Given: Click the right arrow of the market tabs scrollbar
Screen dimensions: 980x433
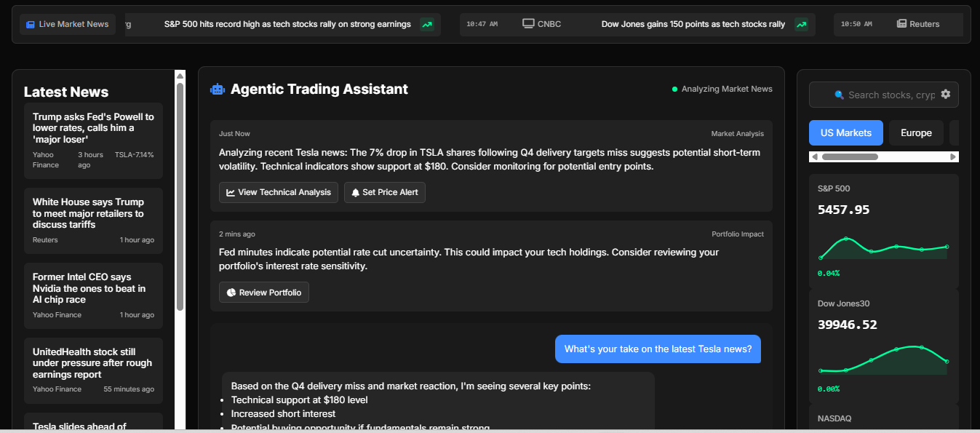Looking at the screenshot, I should (x=953, y=156).
